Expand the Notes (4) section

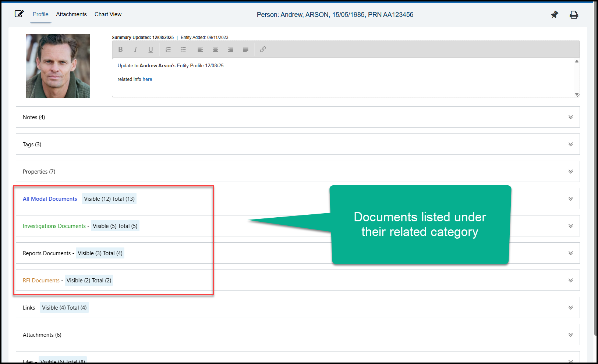[x=570, y=117]
